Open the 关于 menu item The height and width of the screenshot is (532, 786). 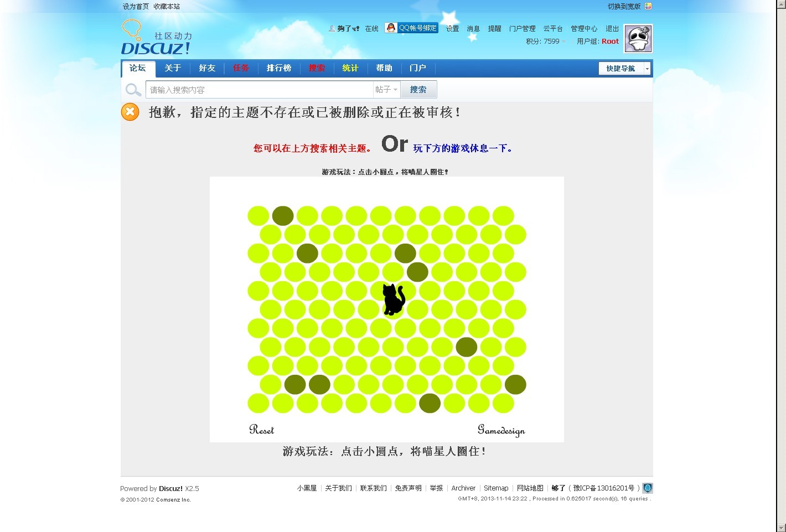173,68
